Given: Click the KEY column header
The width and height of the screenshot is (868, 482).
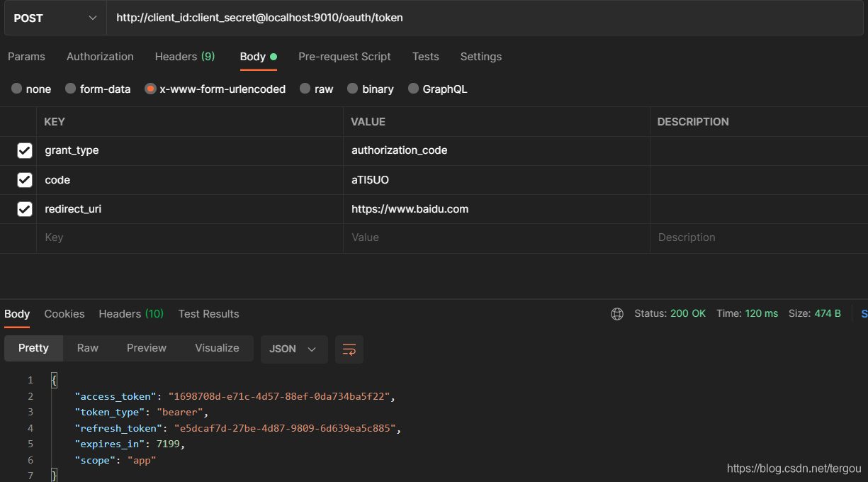Looking at the screenshot, I should click(55, 122).
